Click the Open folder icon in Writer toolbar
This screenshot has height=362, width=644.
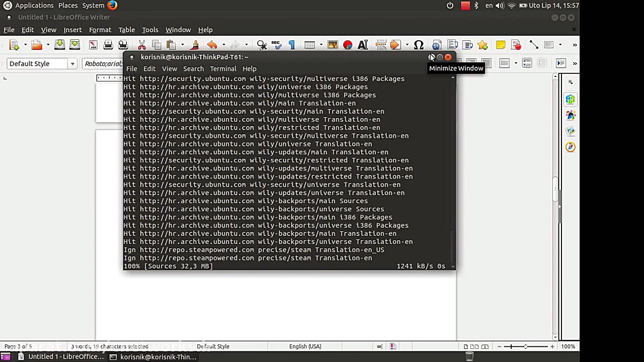tap(37, 45)
